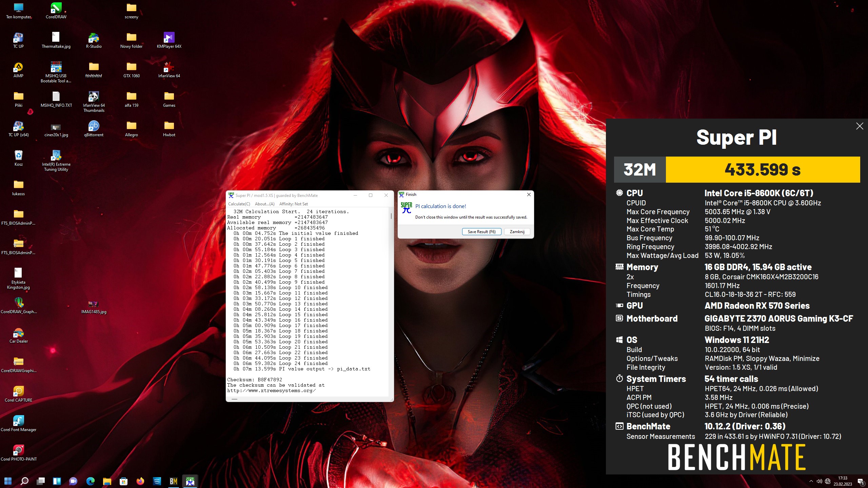The height and width of the screenshot is (488, 868).
Task: Open taskbar Search magnifier
Action: pyautogui.click(x=24, y=481)
